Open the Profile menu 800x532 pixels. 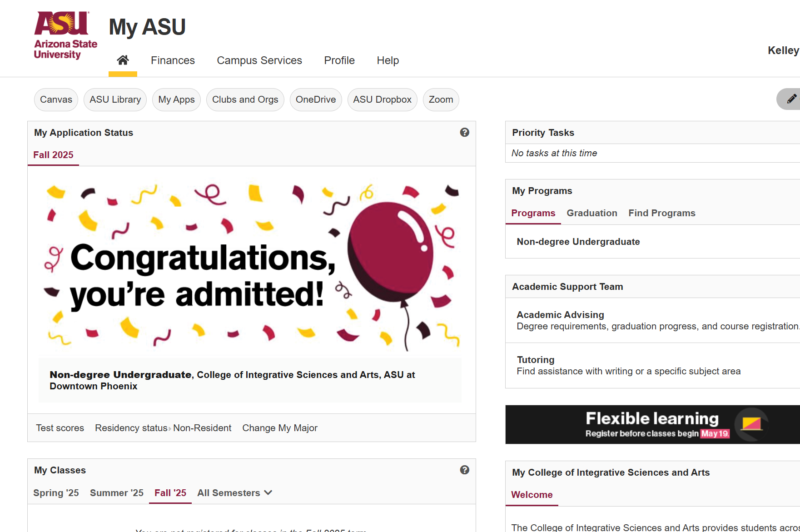point(339,60)
